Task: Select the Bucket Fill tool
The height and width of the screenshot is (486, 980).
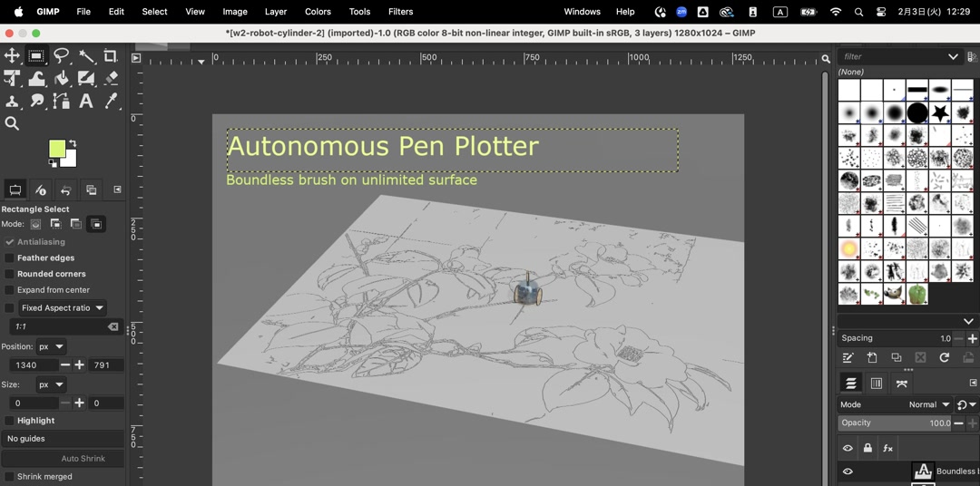Action: point(62,78)
